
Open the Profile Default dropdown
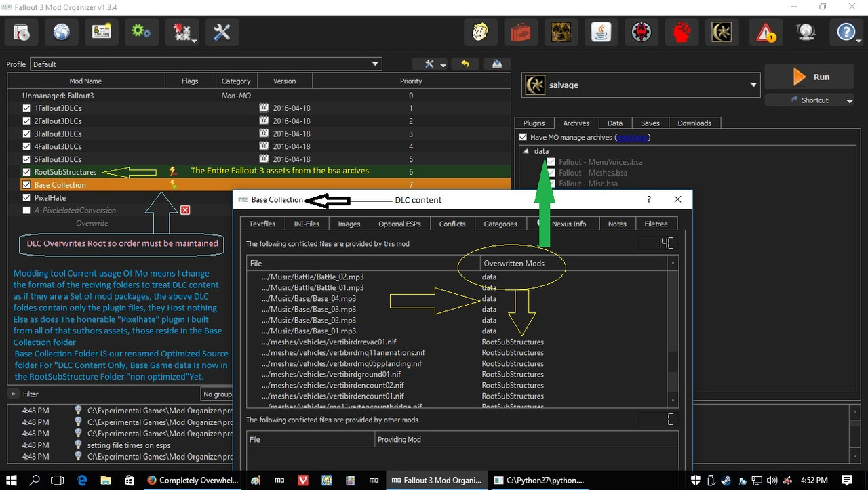click(206, 64)
